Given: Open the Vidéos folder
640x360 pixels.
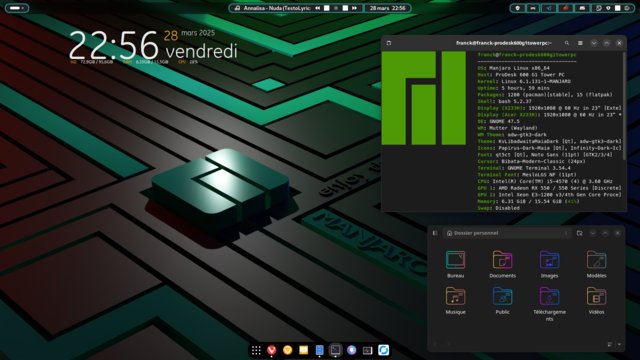Looking at the screenshot, I should (x=596, y=300).
